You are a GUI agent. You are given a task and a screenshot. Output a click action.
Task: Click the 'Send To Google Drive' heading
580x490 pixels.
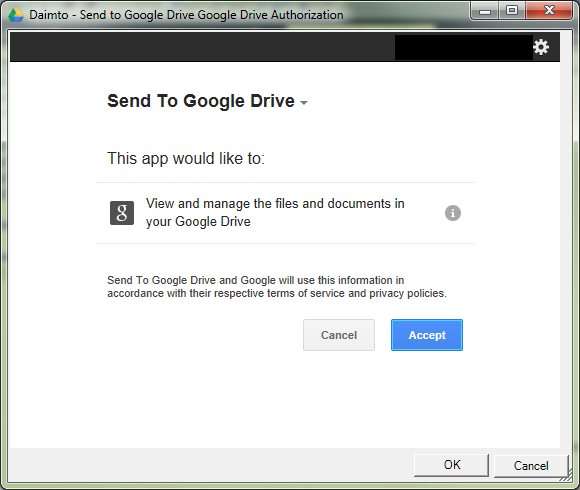coord(201,101)
